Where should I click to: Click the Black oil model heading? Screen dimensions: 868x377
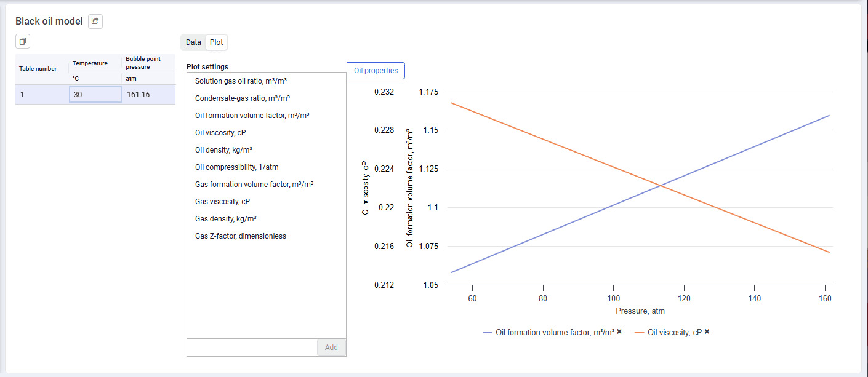[x=49, y=22]
